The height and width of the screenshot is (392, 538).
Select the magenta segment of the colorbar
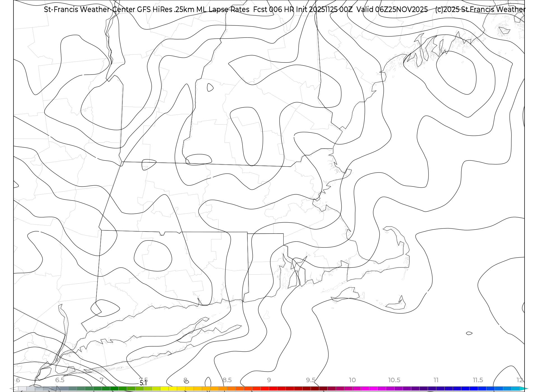tap(373, 389)
